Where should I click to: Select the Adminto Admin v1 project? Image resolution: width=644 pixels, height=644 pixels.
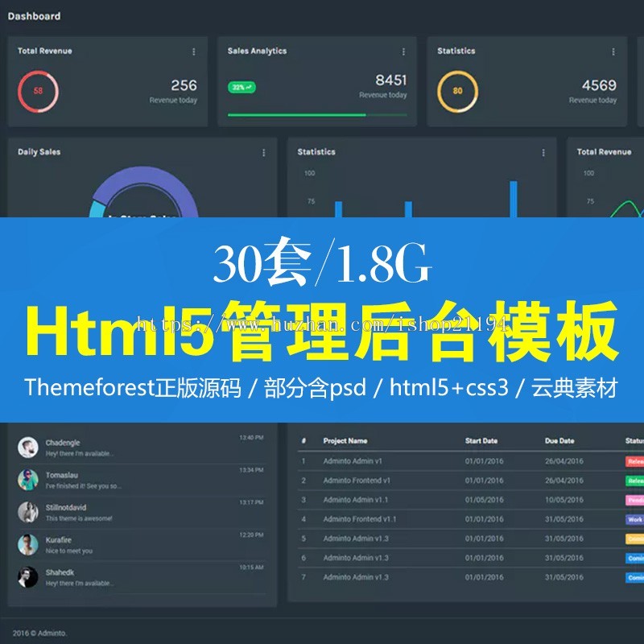pos(354,463)
